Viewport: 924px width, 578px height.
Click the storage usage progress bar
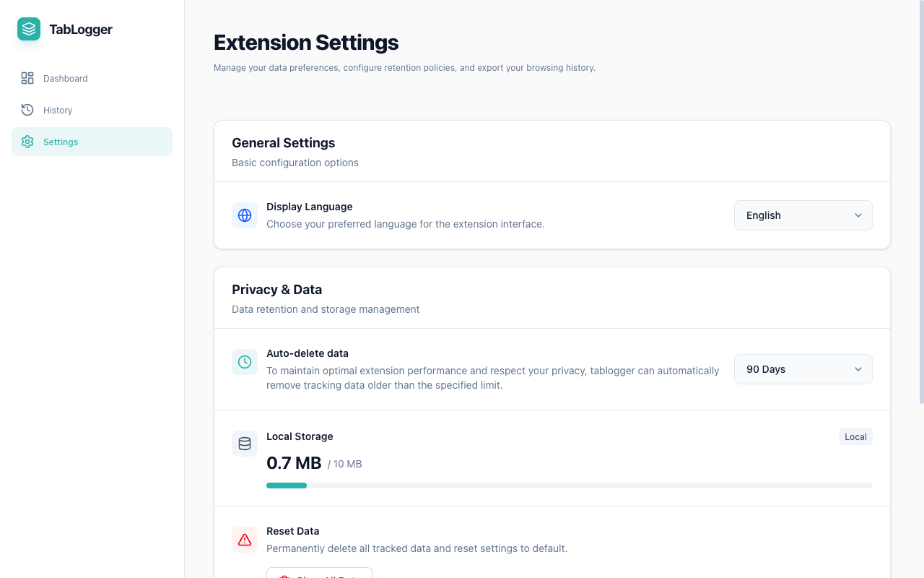[570, 485]
